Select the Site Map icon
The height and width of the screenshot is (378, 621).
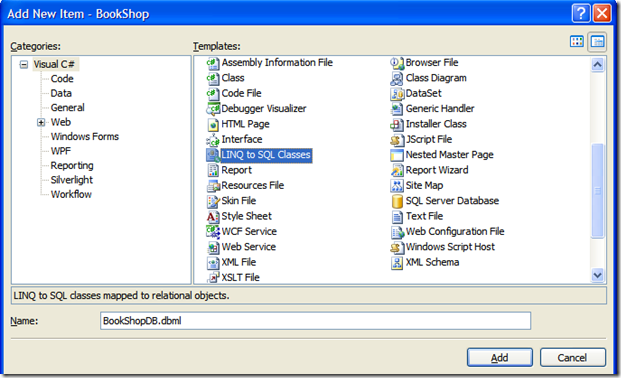pyautogui.click(x=397, y=186)
